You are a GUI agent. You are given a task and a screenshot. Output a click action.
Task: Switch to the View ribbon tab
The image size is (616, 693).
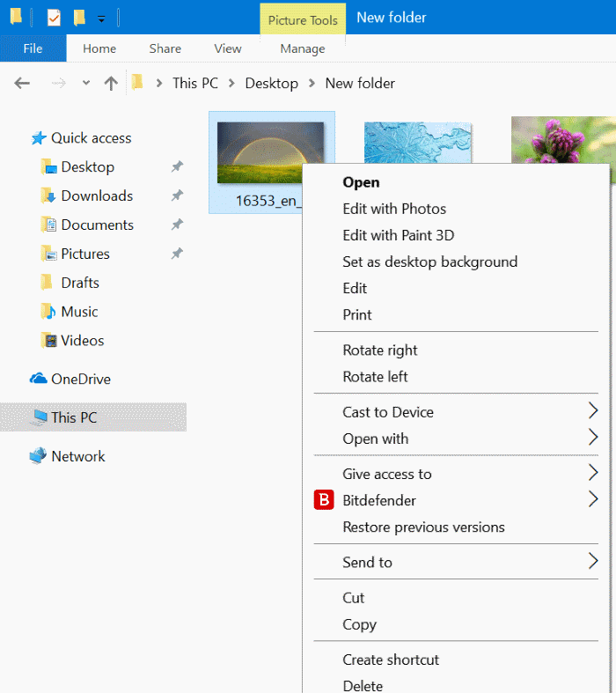coord(228,48)
